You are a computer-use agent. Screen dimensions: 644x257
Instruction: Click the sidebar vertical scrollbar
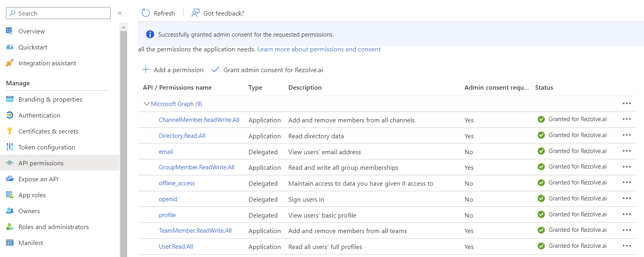[x=123, y=143]
